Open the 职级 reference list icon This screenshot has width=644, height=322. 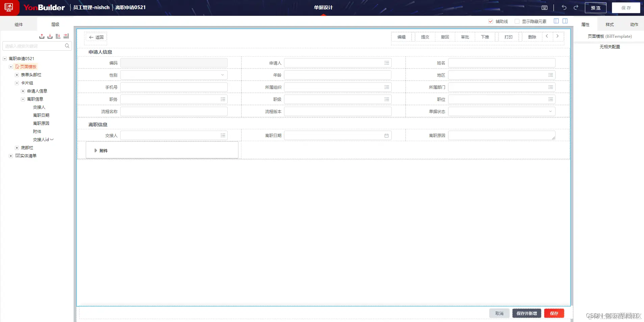pos(387,99)
